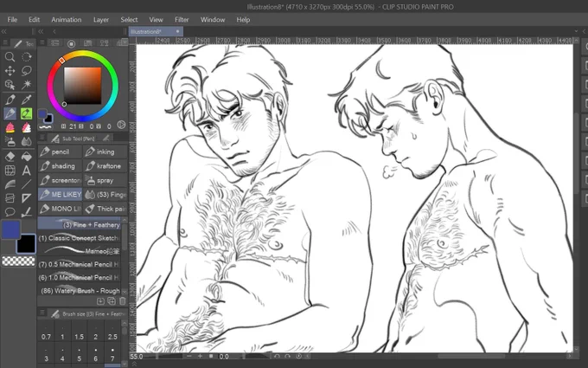Select the Thick paint sub tool group
This screenshot has height=368, width=588.
click(x=105, y=209)
